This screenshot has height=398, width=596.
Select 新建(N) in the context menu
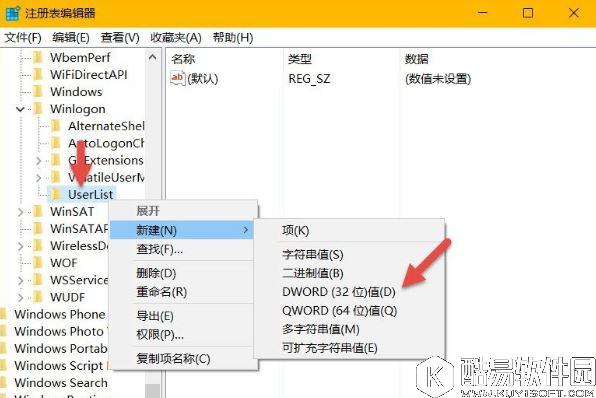pos(182,230)
